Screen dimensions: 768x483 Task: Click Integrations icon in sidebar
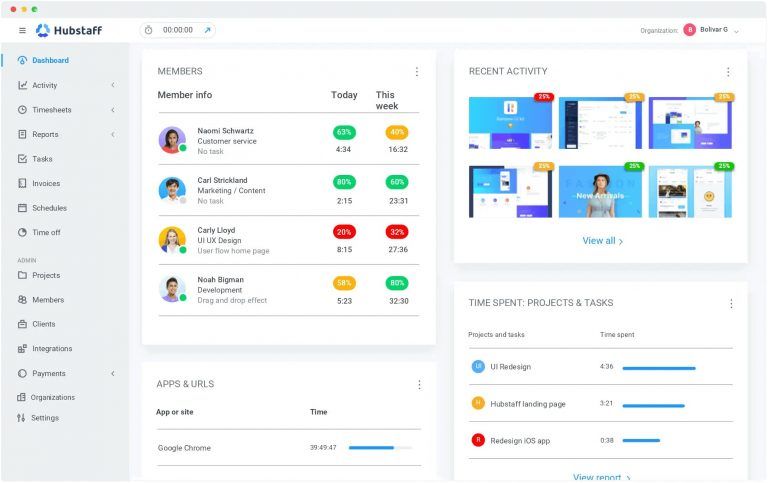point(22,349)
